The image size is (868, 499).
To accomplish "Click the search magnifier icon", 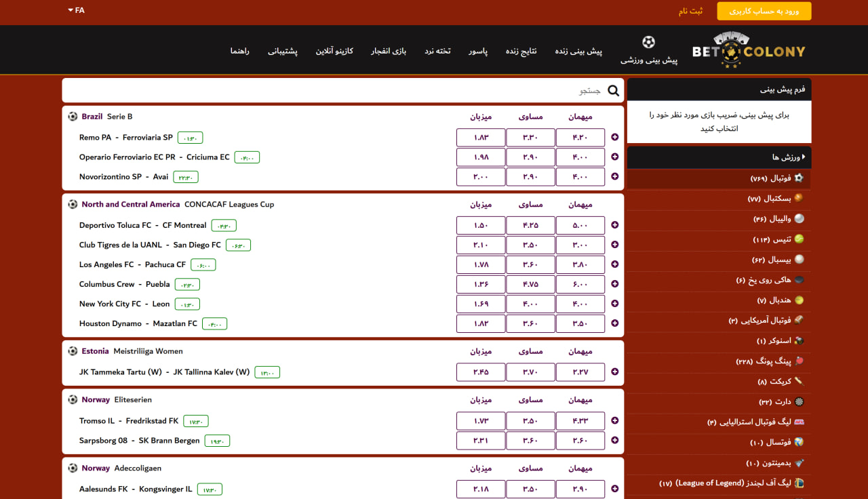I will pyautogui.click(x=613, y=90).
